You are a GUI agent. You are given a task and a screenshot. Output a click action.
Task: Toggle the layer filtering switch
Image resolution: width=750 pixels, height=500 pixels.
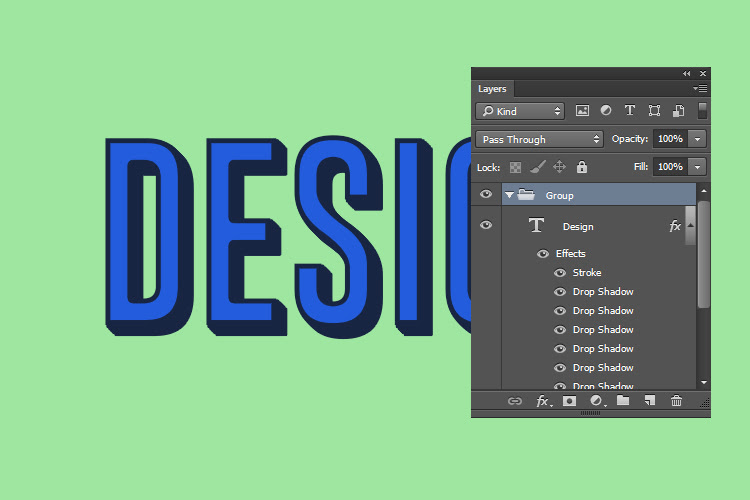click(x=702, y=111)
